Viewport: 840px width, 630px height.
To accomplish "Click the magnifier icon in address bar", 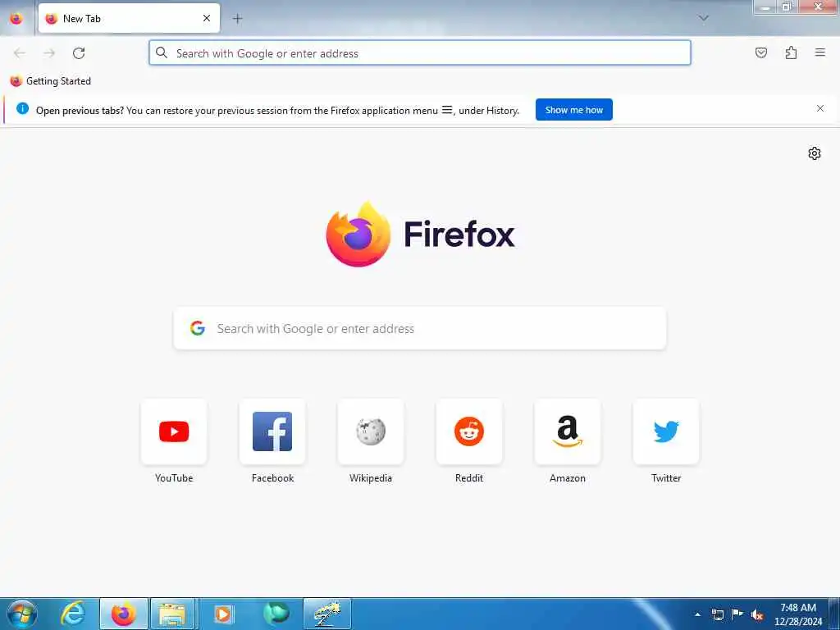I will [162, 52].
